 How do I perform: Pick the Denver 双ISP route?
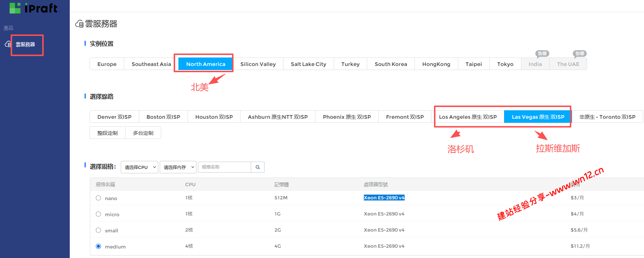tap(114, 117)
